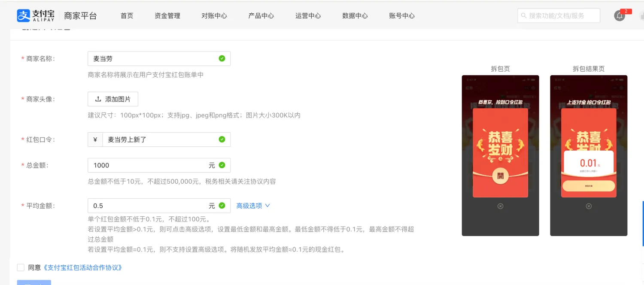
Task: Click the green checkmark in 平均金额 field
Action: click(x=222, y=206)
